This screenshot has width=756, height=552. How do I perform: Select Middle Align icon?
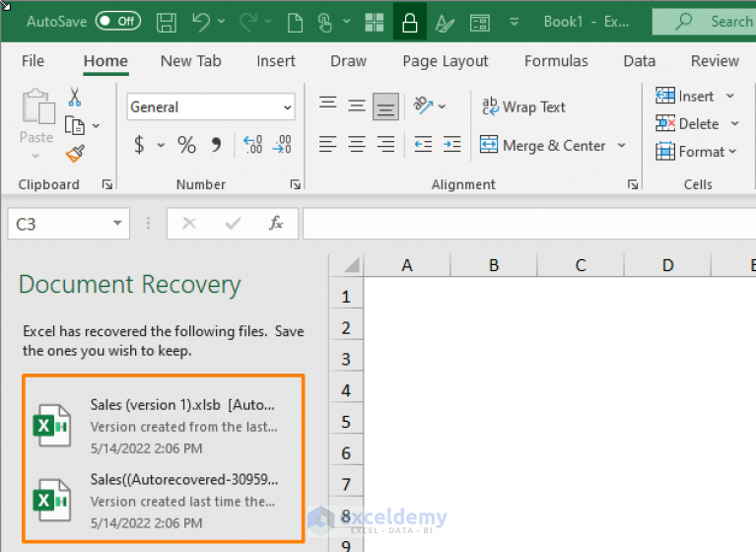click(357, 105)
